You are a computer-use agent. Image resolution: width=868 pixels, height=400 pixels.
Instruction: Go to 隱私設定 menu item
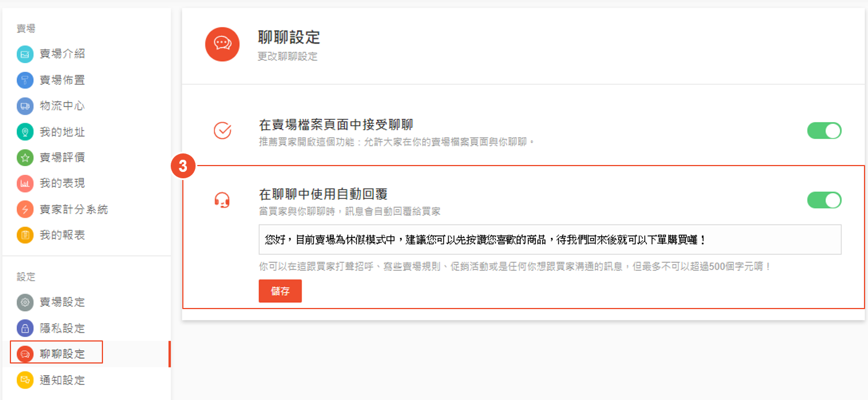pos(62,328)
